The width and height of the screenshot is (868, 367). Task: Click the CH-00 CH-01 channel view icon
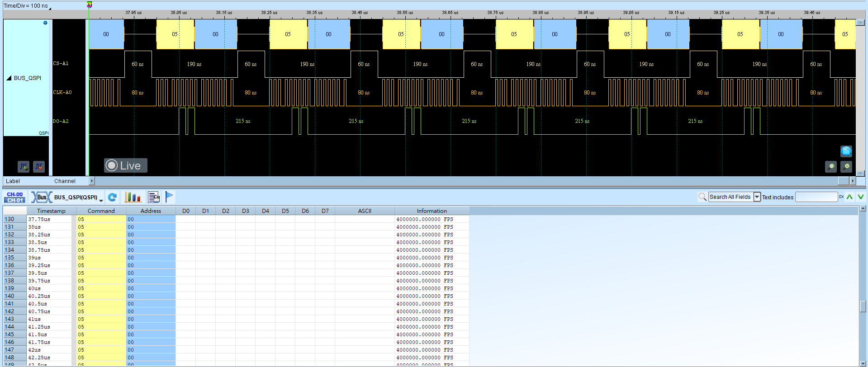point(15,197)
